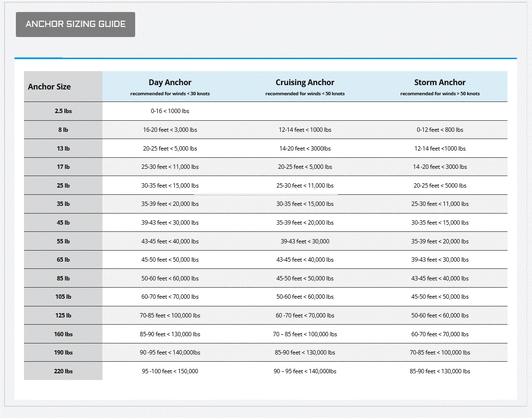Select the 220 lbs row's Day Anchor value
The height and width of the screenshot is (418, 532).
click(x=170, y=371)
